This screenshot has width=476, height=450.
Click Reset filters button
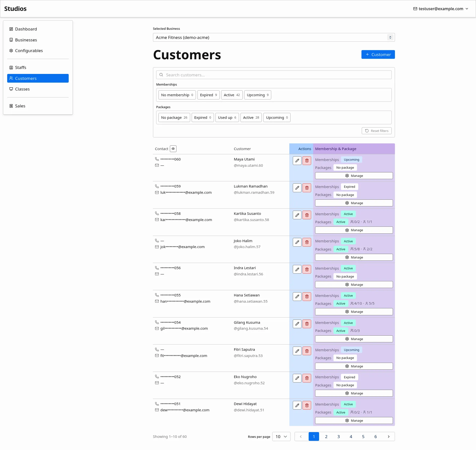pos(376,131)
